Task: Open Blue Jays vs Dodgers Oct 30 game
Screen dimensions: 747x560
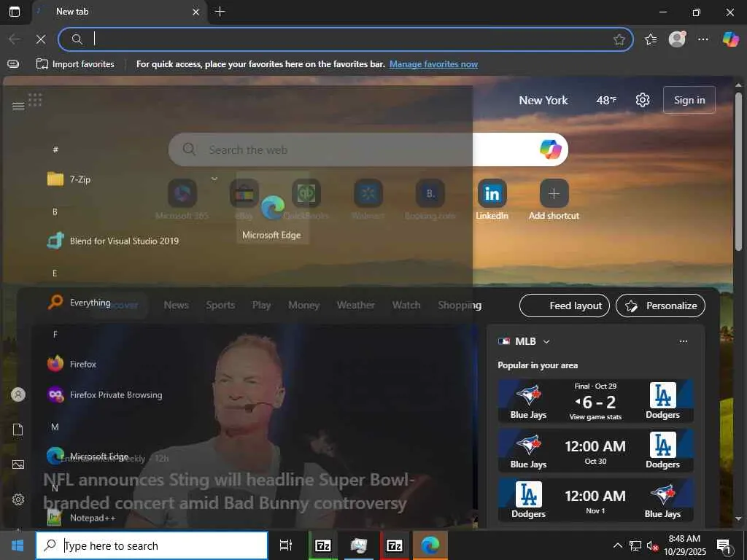Action: 595,451
